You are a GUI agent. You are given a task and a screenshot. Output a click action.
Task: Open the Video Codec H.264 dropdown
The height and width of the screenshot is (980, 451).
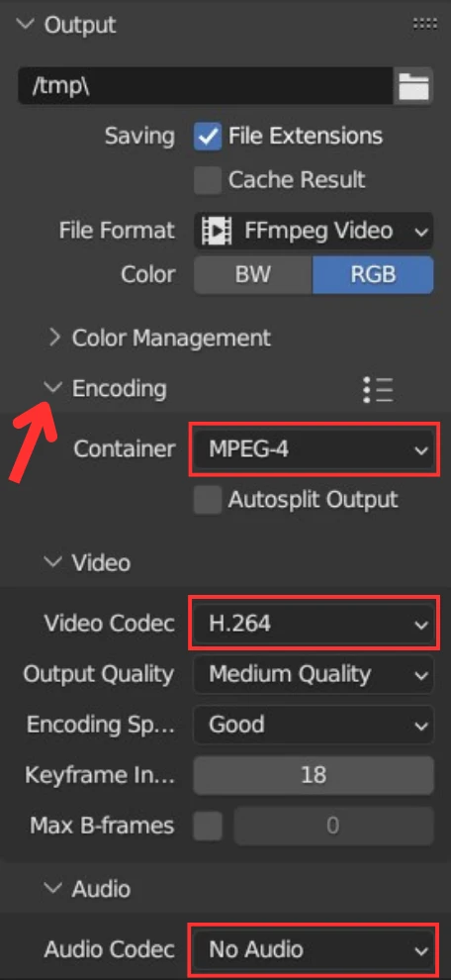click(314, 624)
